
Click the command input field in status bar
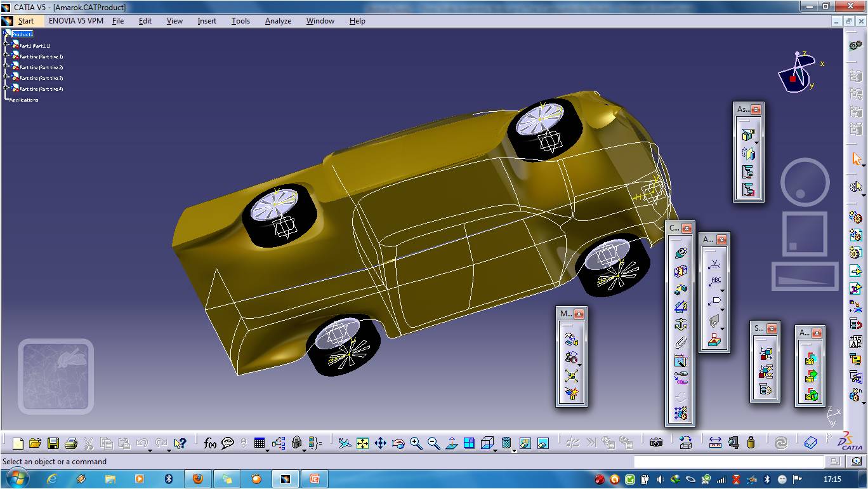coord(728,462)
